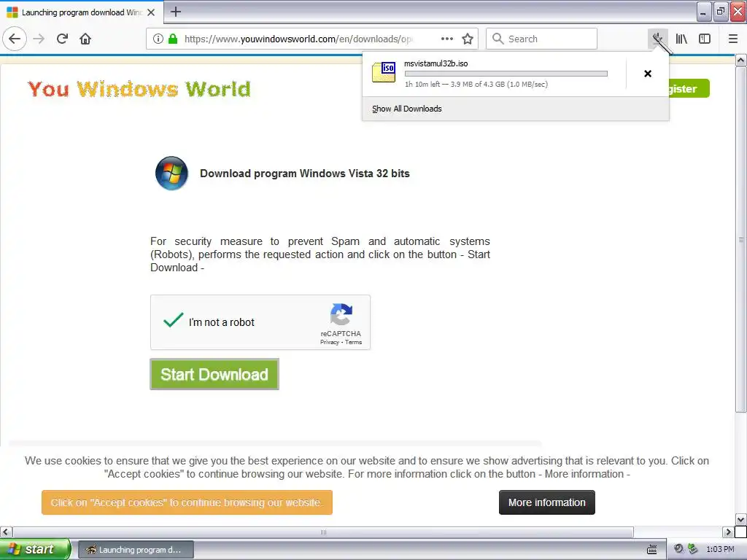The width and height of the screenshot is (747, 560).
Task: Open the Windows start menu
Action: 35,549
